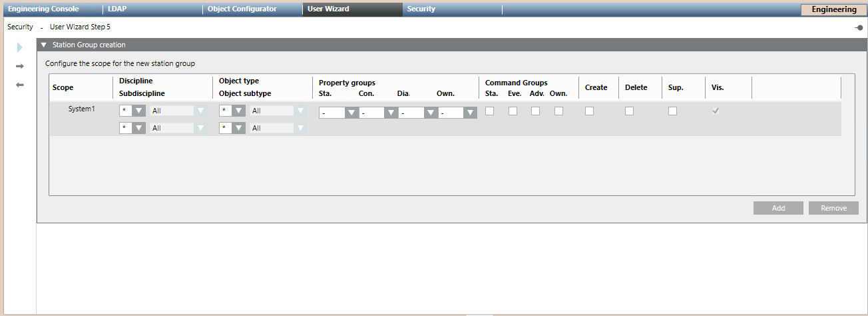This screenshot has width=868, height=316.
Task: Click the pin icon at the top right
Action: (859, 27)
